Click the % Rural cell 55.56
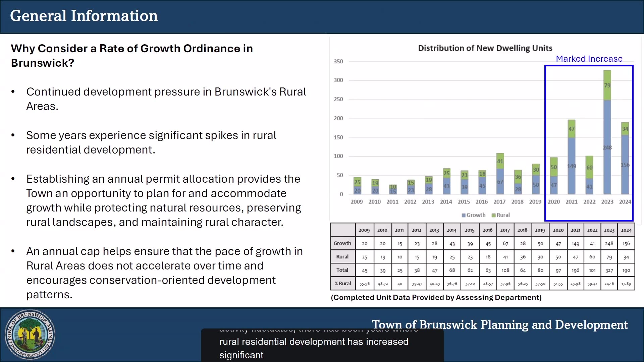Screen dimensions: 644x362 365,284
